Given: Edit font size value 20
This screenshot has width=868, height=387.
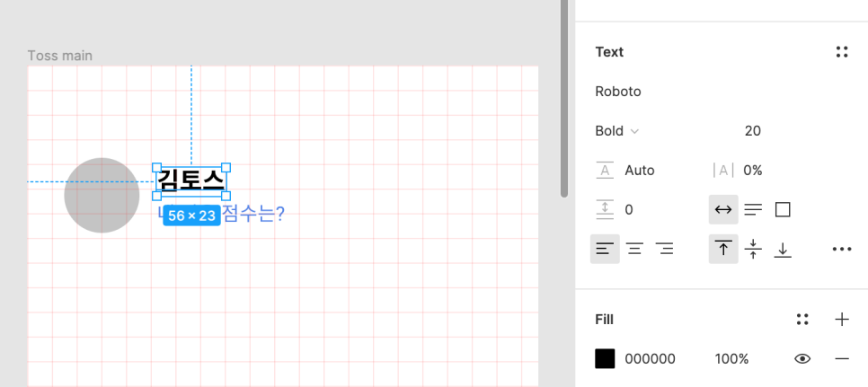Looking at the screenshot, I should 752,131.
